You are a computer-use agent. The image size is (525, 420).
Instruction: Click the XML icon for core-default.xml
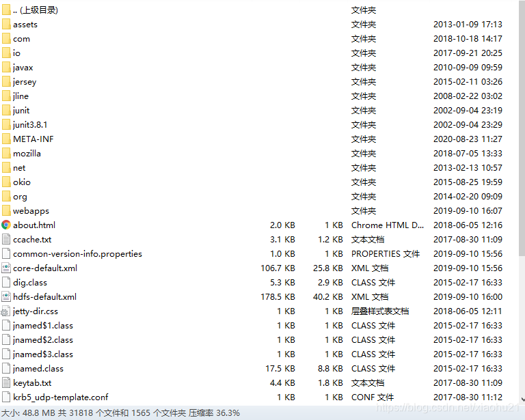point(6,268)
